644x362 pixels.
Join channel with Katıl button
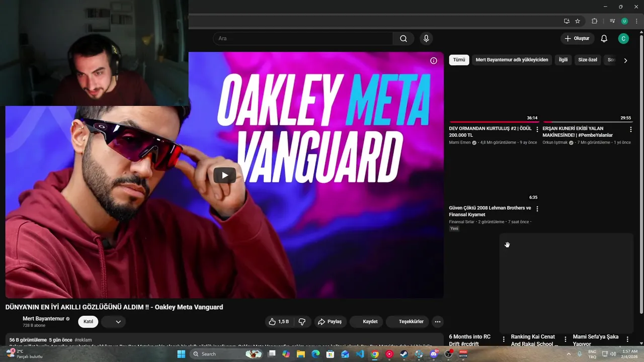tap(88, 322)
